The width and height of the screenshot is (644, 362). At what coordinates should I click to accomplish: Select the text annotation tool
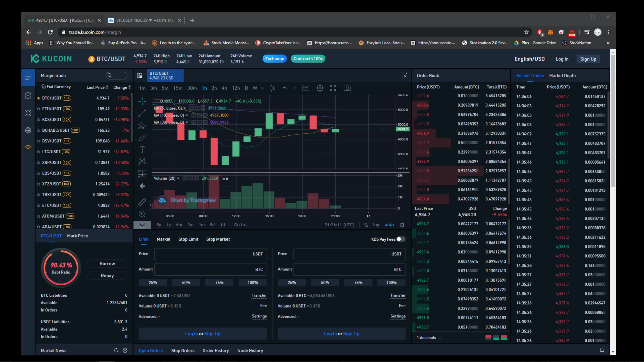pos(142,149)
